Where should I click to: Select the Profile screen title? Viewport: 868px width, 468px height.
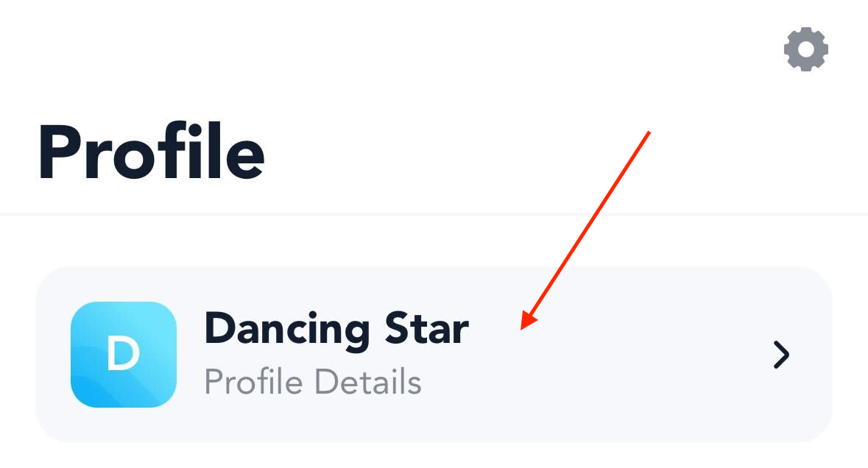click(x=152, y=152)
